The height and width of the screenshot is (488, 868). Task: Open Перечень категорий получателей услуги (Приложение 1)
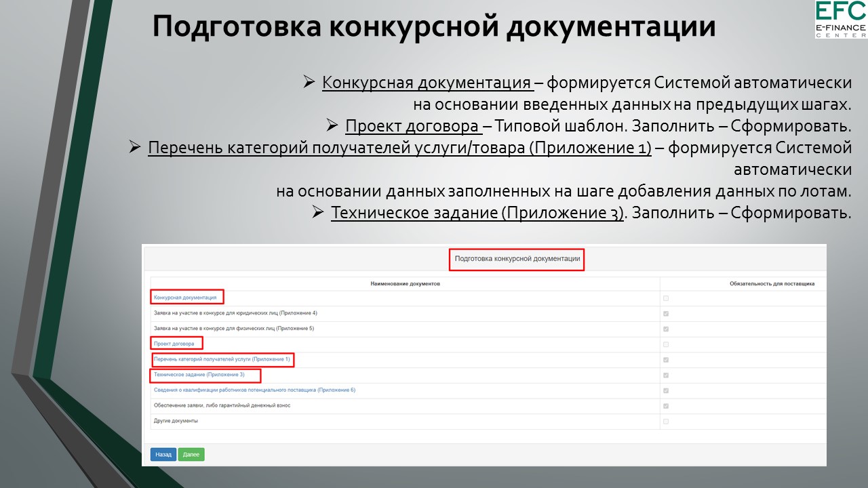(x=222, y=359)
